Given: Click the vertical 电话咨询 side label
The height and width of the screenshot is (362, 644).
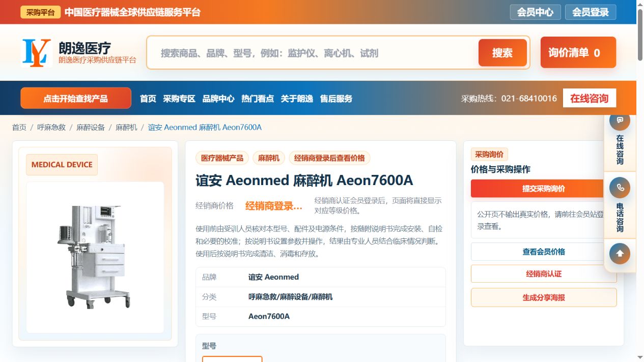Looking at the screenshot, I should tap(620, 217).
